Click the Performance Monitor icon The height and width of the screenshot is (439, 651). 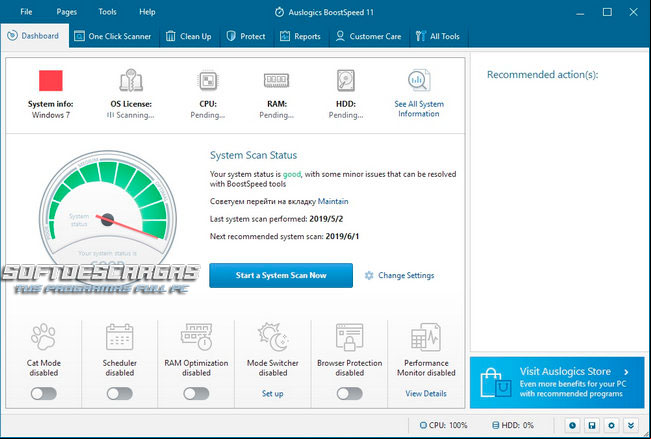point(426,336)
